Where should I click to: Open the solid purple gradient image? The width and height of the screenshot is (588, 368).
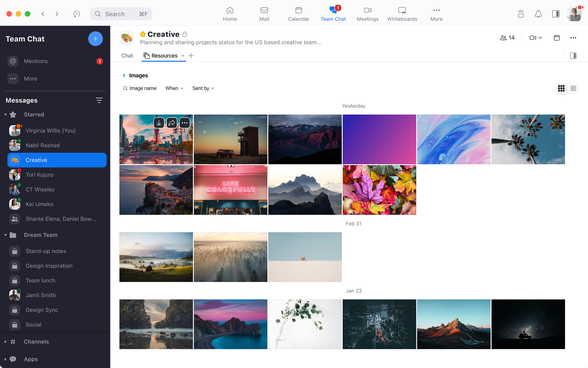point(379,139)
